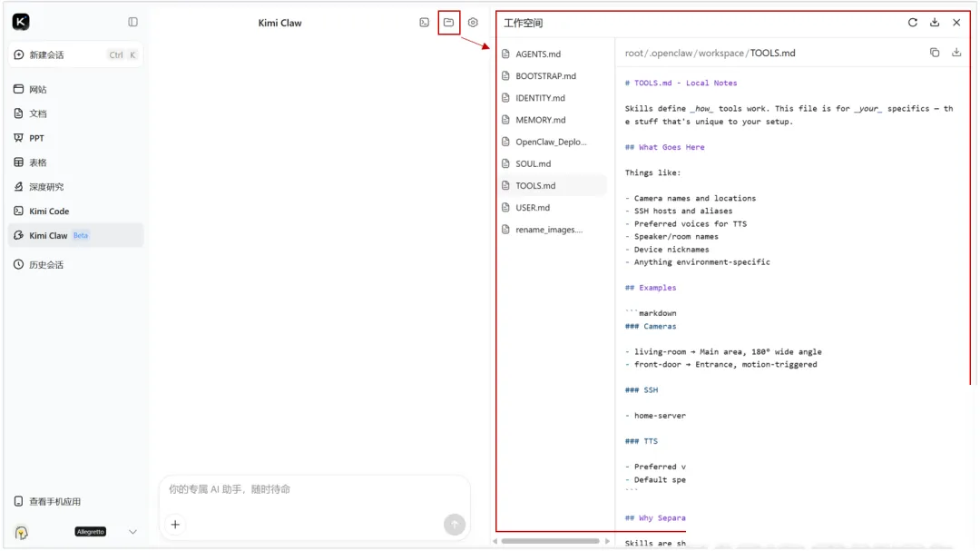Open the 表格 menu item
The image size is (980, 551).
click(x=75, y=162)
